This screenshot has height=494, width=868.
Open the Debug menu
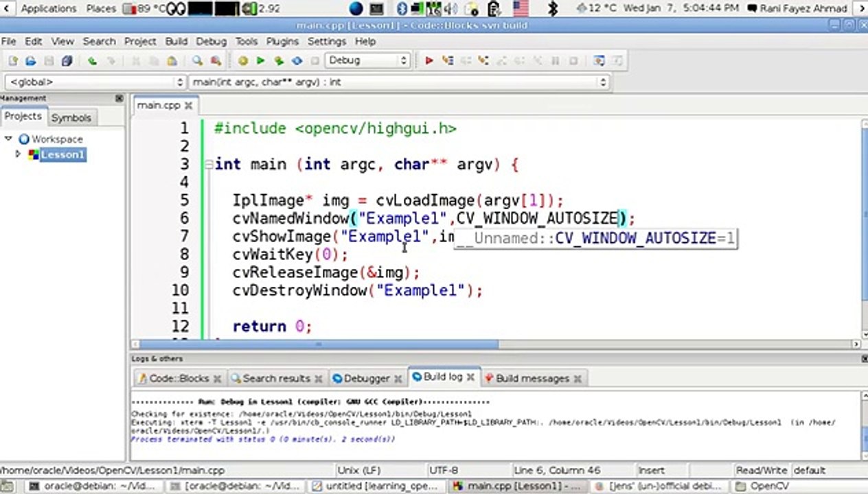click(x=211, y=41)
